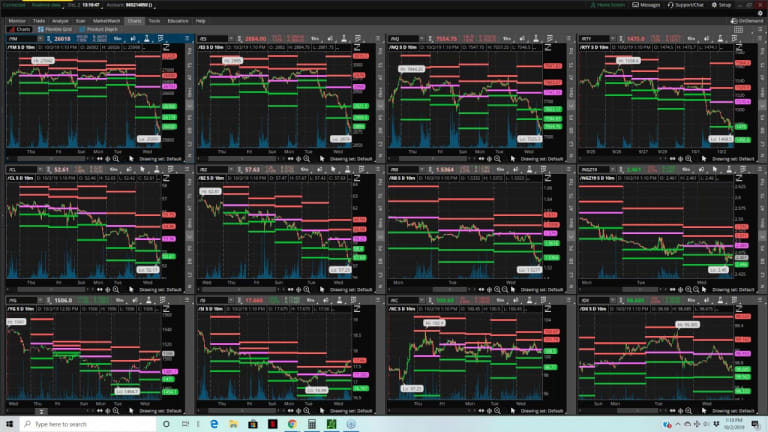
Task: Click the share icon on the /NQ chart
Action: tap(522, 39)
